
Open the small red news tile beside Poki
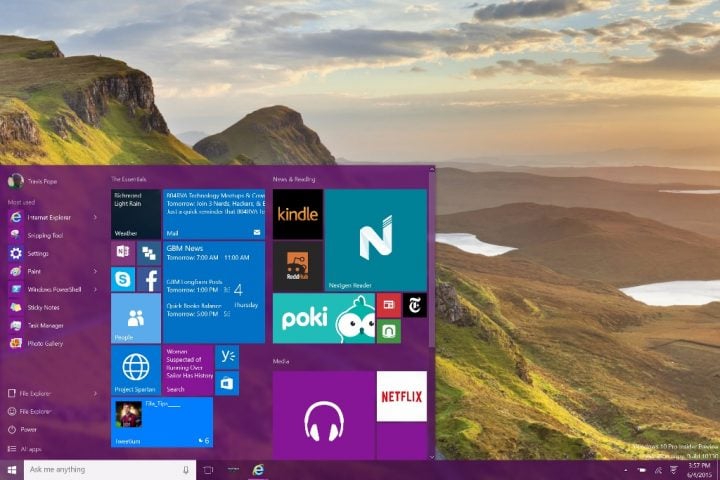click(389, 305)
